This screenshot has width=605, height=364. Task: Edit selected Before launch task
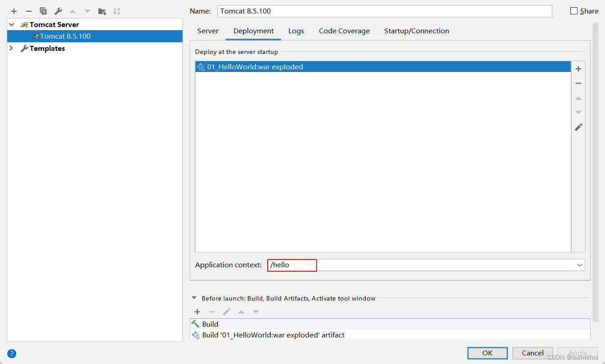coord(227,311)
